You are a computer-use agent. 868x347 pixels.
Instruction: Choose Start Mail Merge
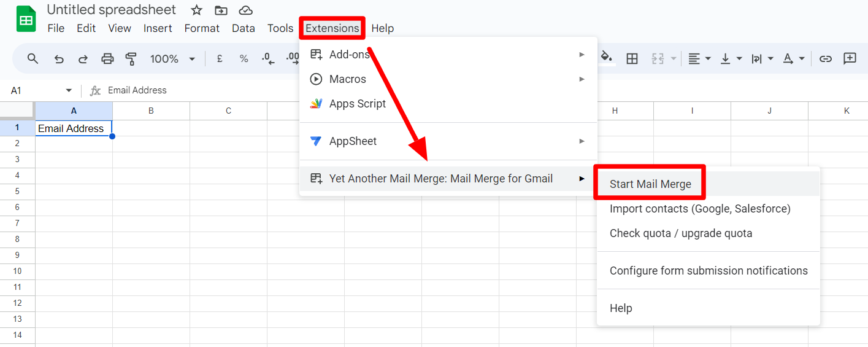pos(709,184)
